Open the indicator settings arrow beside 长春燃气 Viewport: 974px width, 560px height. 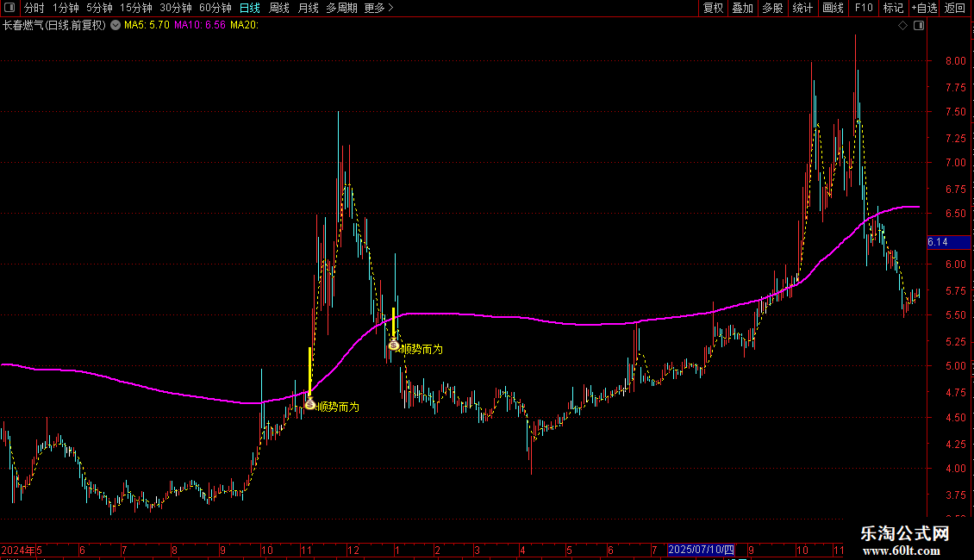[x=116, y=25]
